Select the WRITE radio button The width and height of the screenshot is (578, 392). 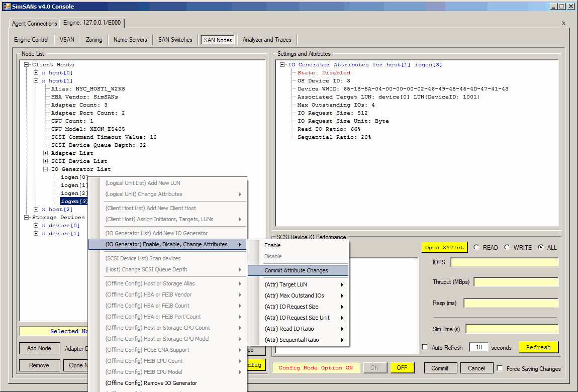pyautogui.click(x=507, y=247)
